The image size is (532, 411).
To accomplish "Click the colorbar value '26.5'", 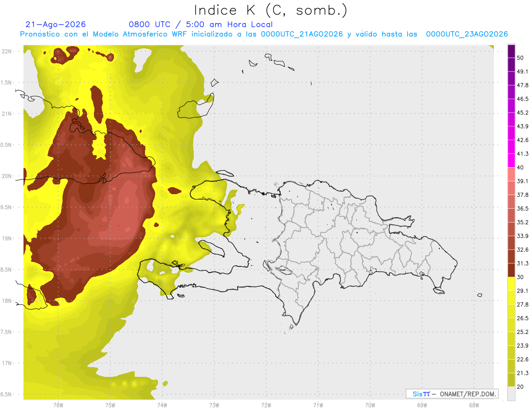I will pyautogui.click(x=523, y=318).
